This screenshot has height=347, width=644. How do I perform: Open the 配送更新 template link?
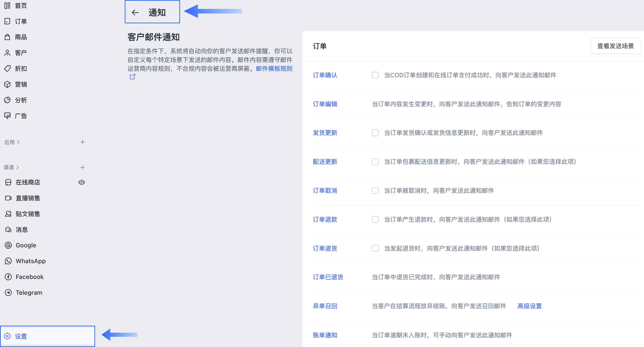pyautogui.click(x=325, y=162)
